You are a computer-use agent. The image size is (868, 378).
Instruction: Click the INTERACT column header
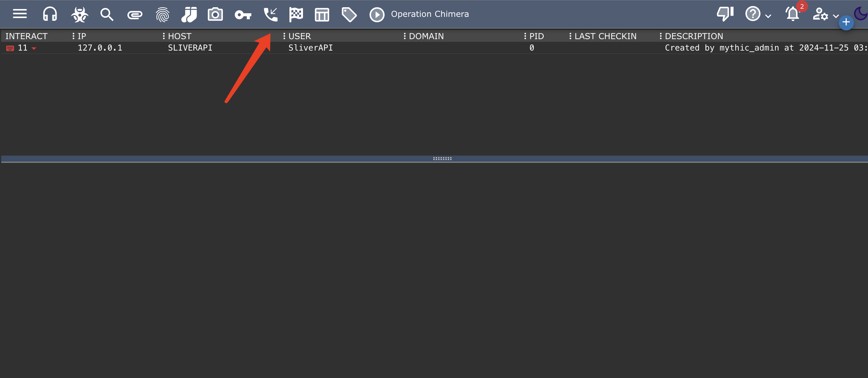click(x=26, y=36)
